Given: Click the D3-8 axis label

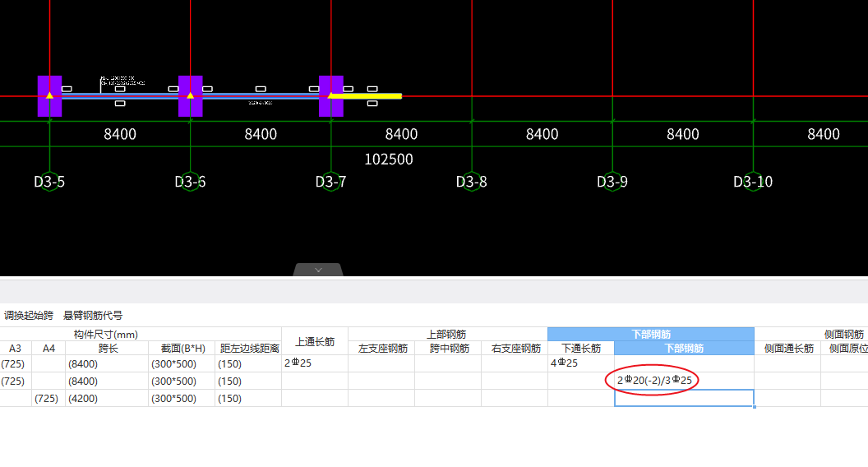Looking at the screenshot, I should [471, 182].
